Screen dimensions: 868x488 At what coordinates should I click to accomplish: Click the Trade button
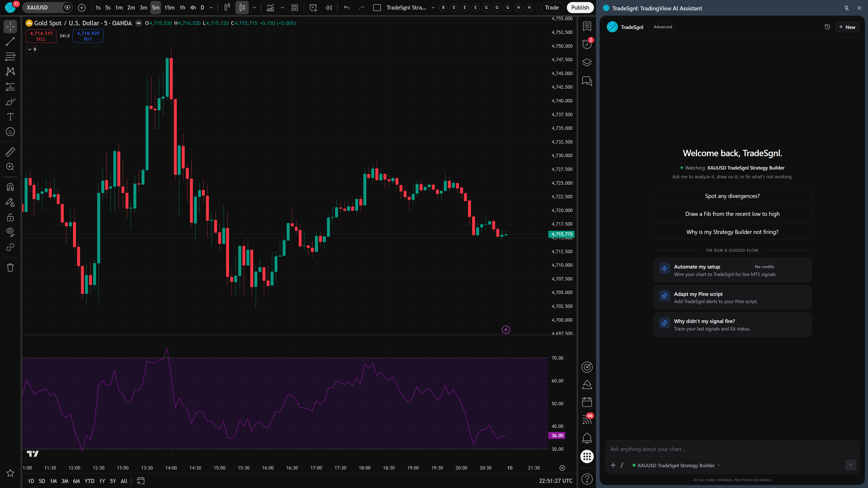(x=552, y=7)
